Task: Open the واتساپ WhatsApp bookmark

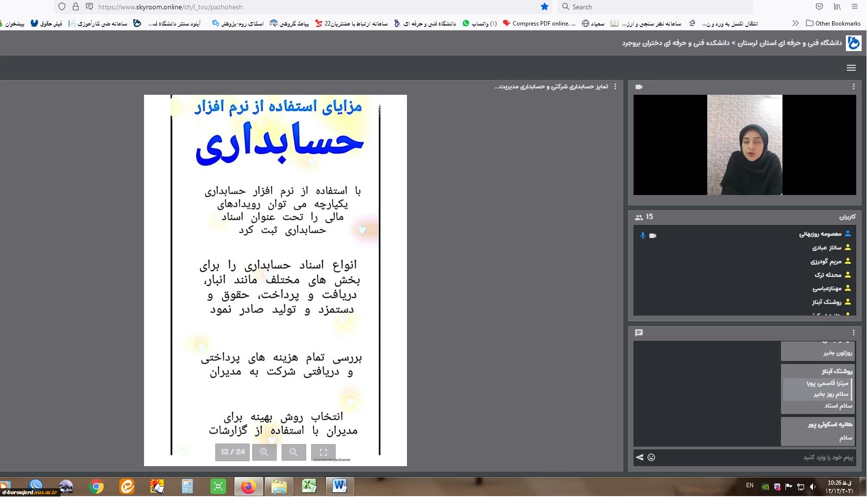Action: click(480, 23)
